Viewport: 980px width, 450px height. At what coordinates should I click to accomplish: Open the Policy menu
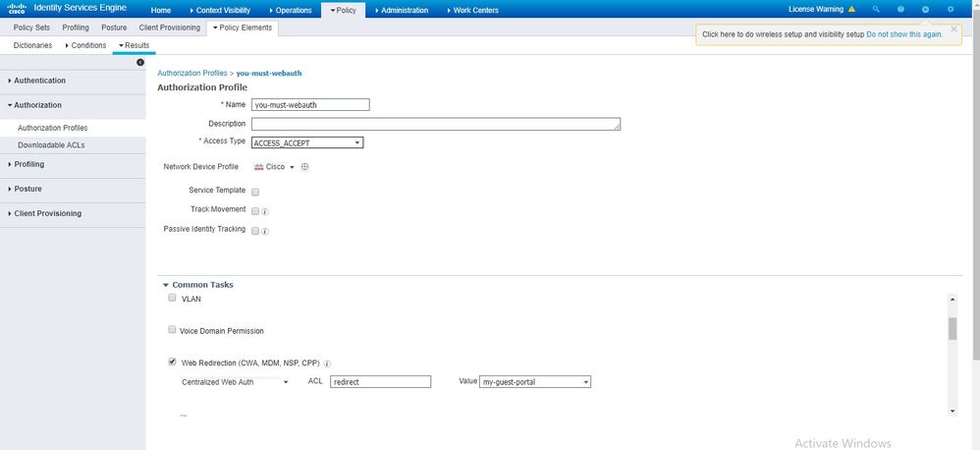tap(343, 10)
